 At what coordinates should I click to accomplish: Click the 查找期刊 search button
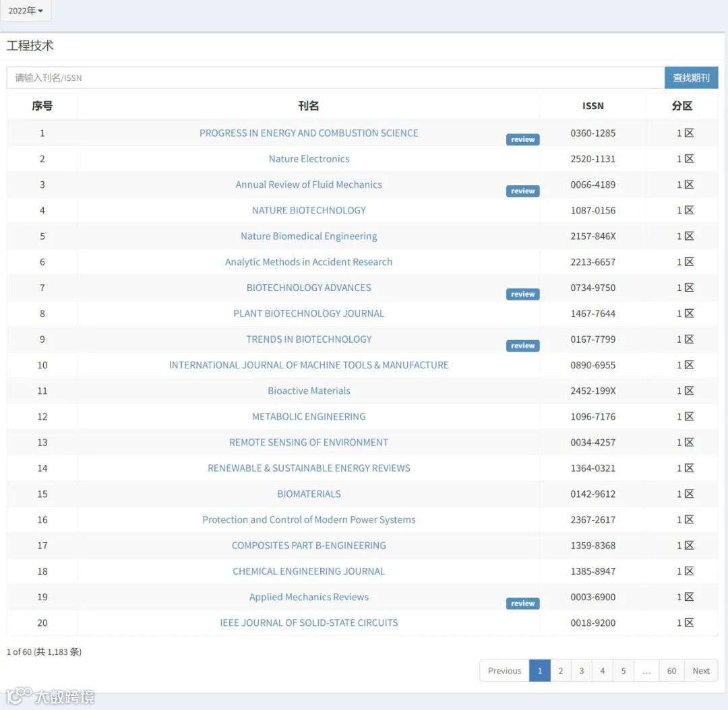click(x=691, y=77)
